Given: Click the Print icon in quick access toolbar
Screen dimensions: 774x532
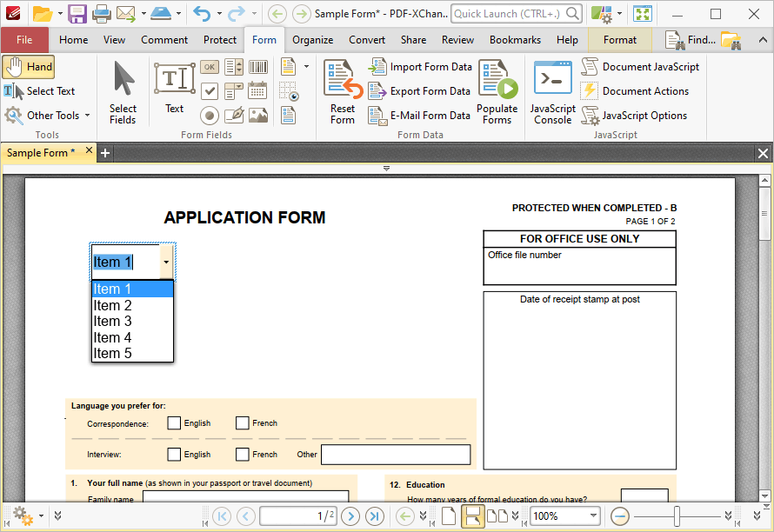Looking at the screenshot, I should point(102,14).
